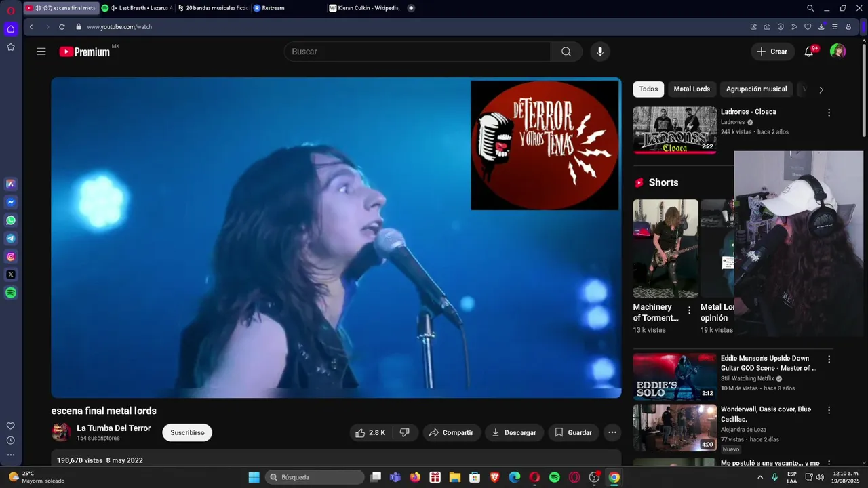Open the YouTube account avatar menu
This screenshot has width=868, height=488.
point(838,52)
